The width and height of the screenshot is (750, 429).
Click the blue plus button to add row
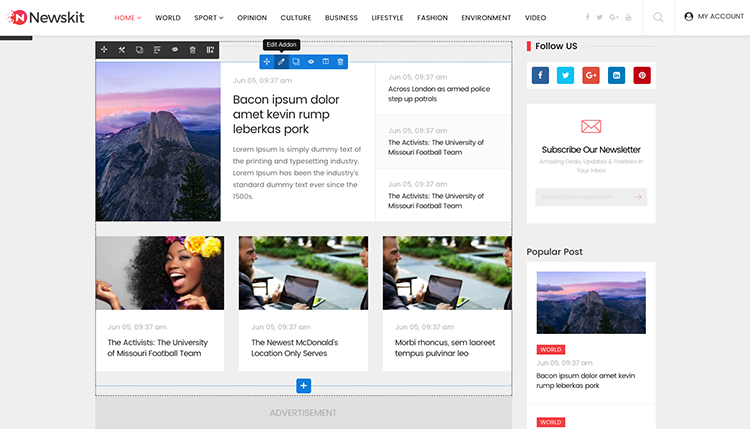304,386
